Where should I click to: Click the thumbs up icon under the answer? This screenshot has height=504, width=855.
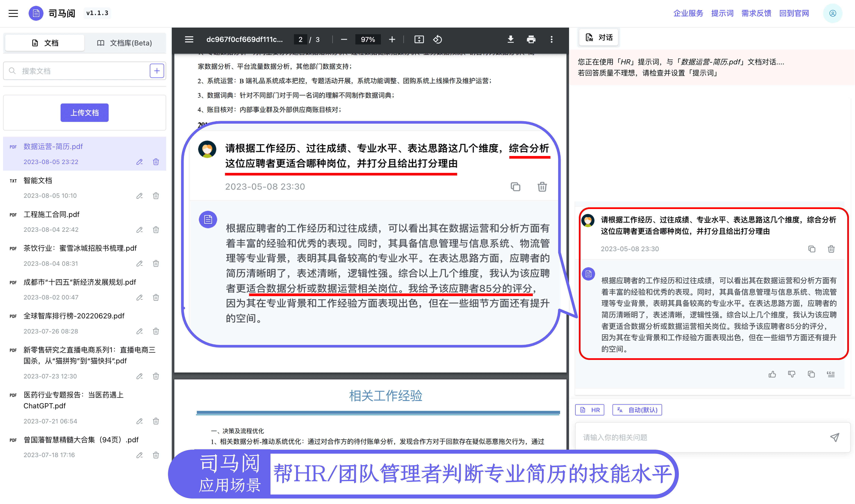(772, 374)
